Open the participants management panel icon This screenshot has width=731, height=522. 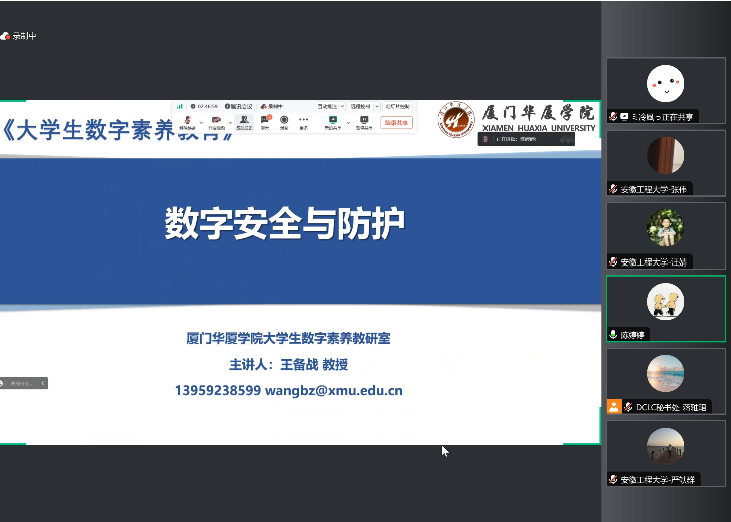244,122
